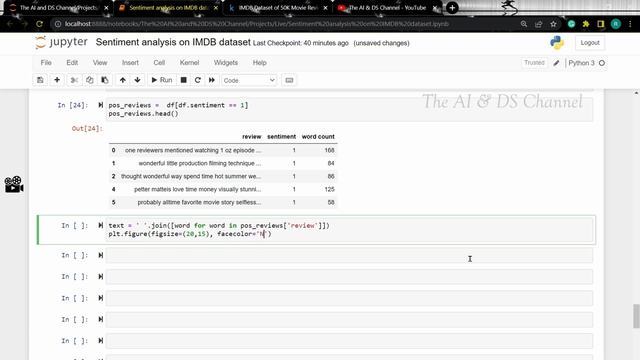Run the selected cell
640x360 pixels.
click(x=162, y=80)
